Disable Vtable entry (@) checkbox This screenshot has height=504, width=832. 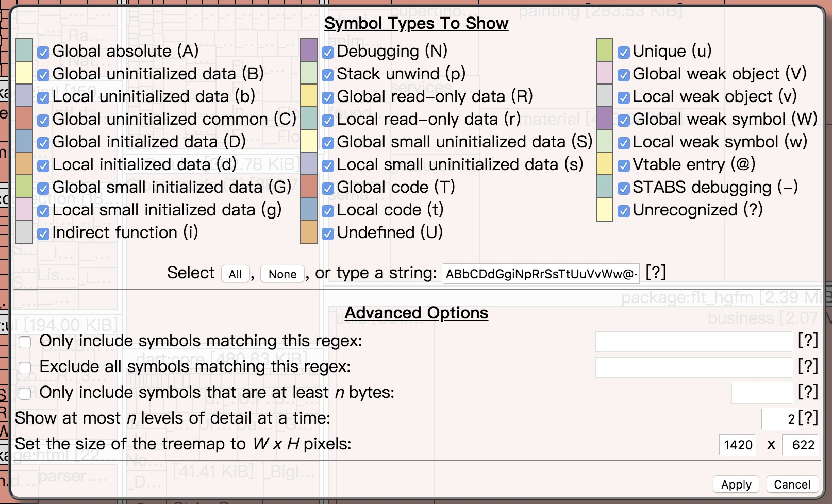coord(624,165)
